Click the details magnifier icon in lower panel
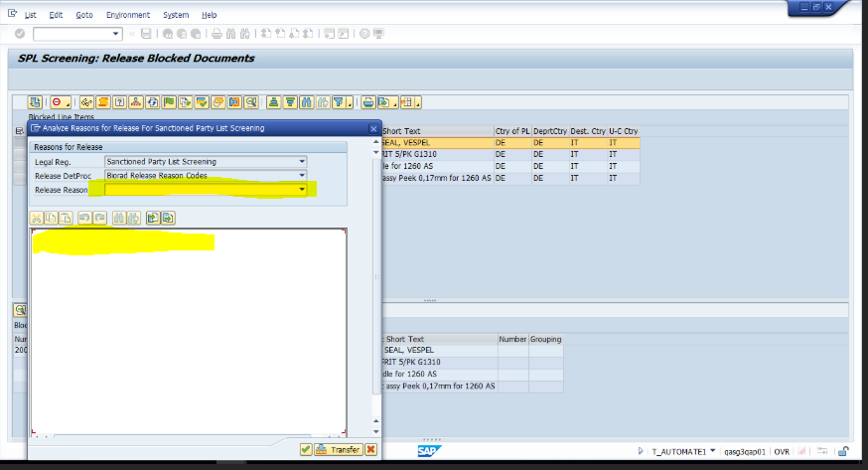 click(x=20, y=310)
